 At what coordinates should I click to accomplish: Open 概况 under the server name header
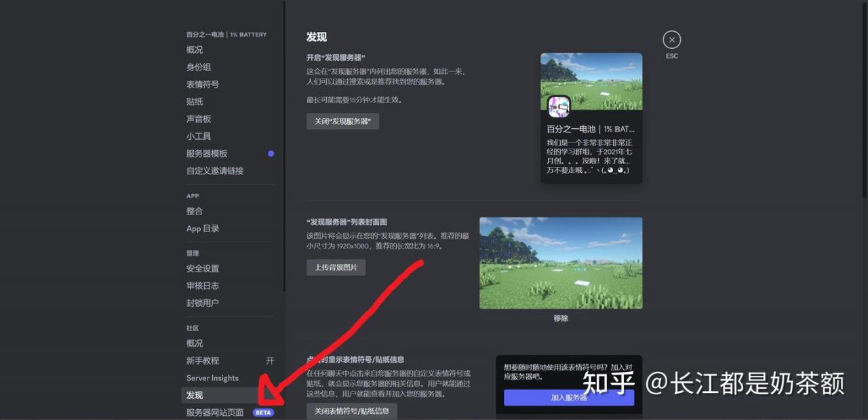click(x=195, y=50)
